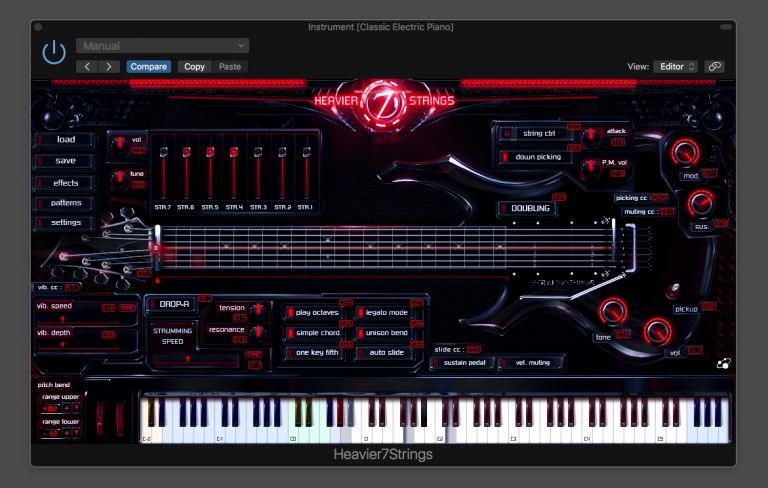
Task: Toggle the play octaves option
Action: (312, 313)
